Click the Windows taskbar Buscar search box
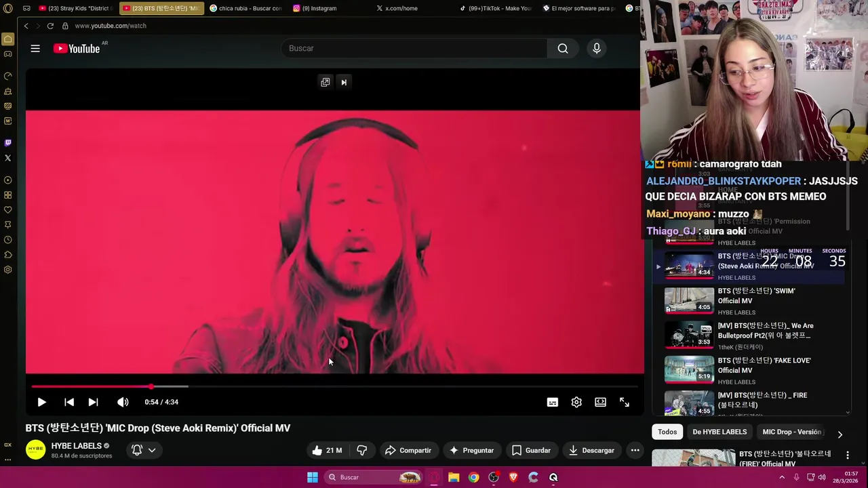Viewport: 868px width, 488px height. point(374,477)
